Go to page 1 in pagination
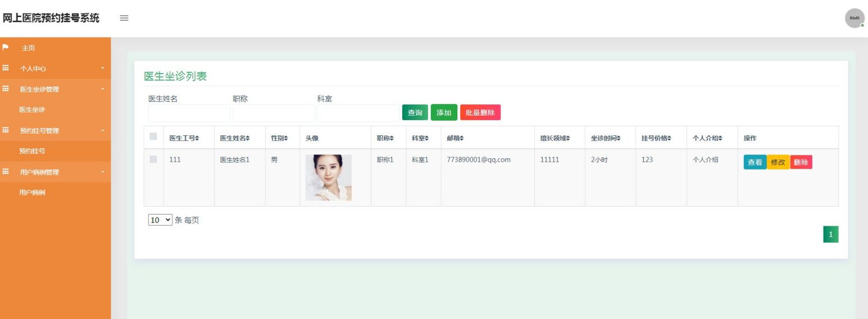The height and width of the screenshot is (319, 868). (x=831, y=234)
